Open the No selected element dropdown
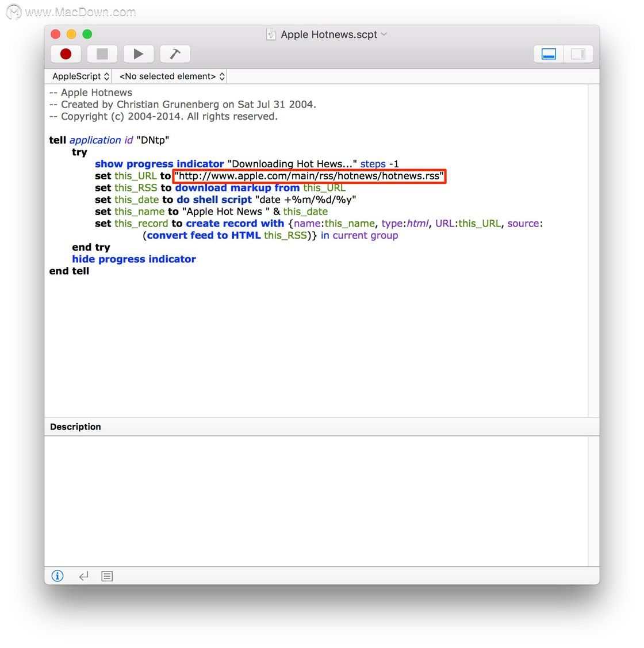The image size is (644, 648). click(x=172, y=76)
